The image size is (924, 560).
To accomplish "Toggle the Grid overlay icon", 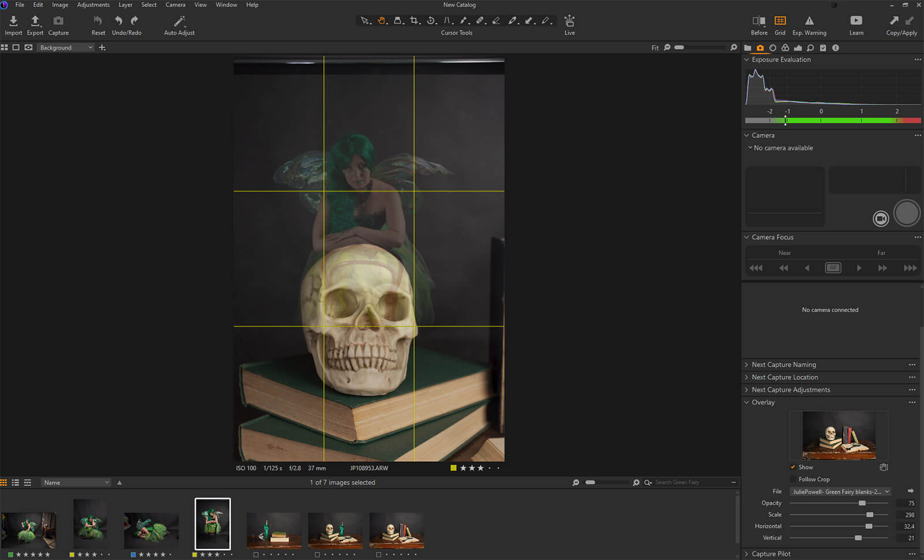I will tap(780, 21).
